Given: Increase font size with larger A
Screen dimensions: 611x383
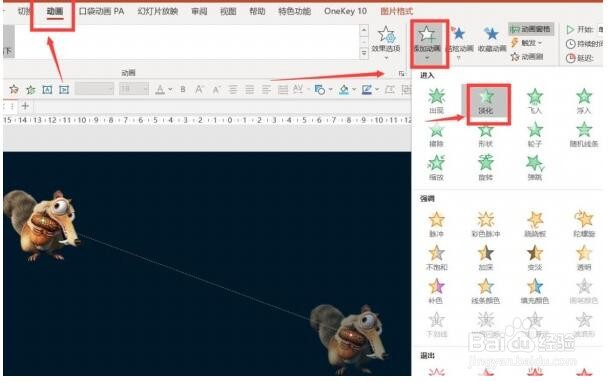Looking at the screenshot, I should pos(199,90).
